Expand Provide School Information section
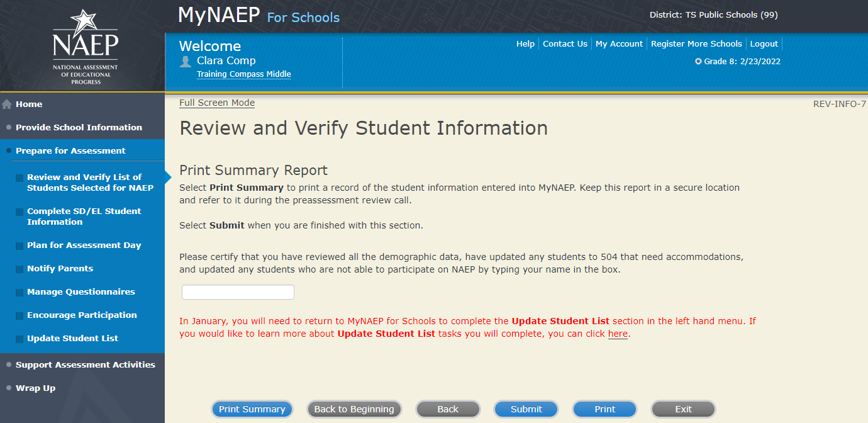This screenshot has height=423, width=868. (x=79, y=127)
